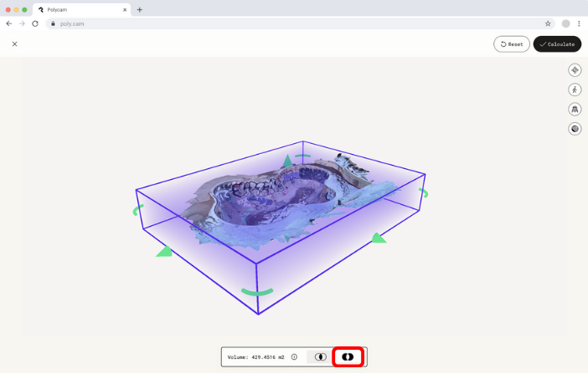The width and height of the screenshot is (588, 374).
Task: Click the rotation arc on box's left edge
Action: (137, 210)
